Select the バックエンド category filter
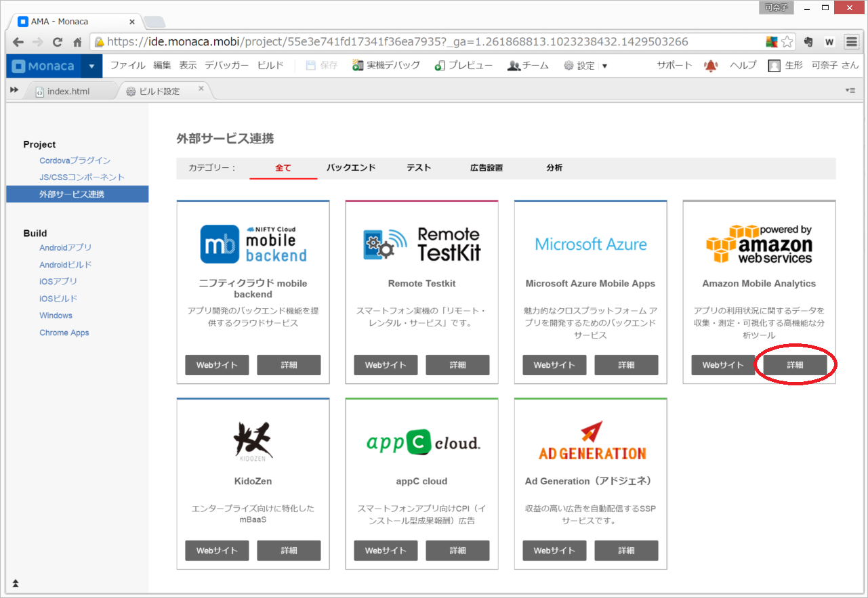Screen dimensions: 868x598 tap(350, 168)
